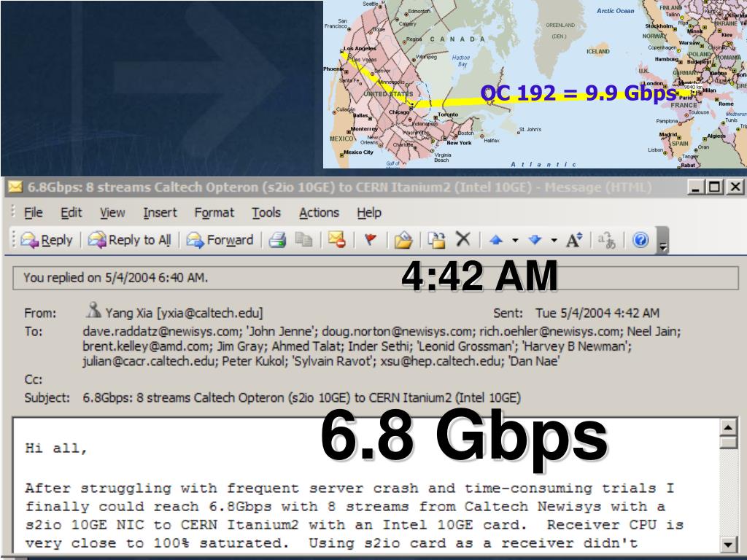Forward this message
The image size is (747, 560).
pos(220,240)
